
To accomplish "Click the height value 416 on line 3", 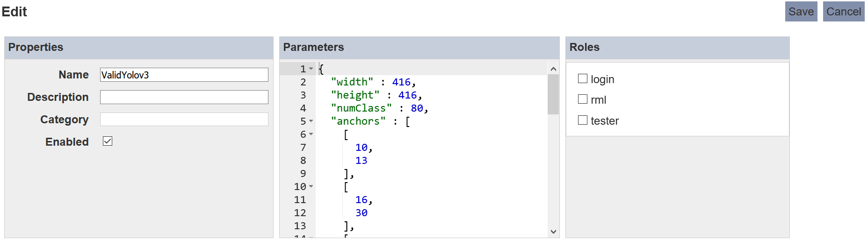I will coord(407,95).
